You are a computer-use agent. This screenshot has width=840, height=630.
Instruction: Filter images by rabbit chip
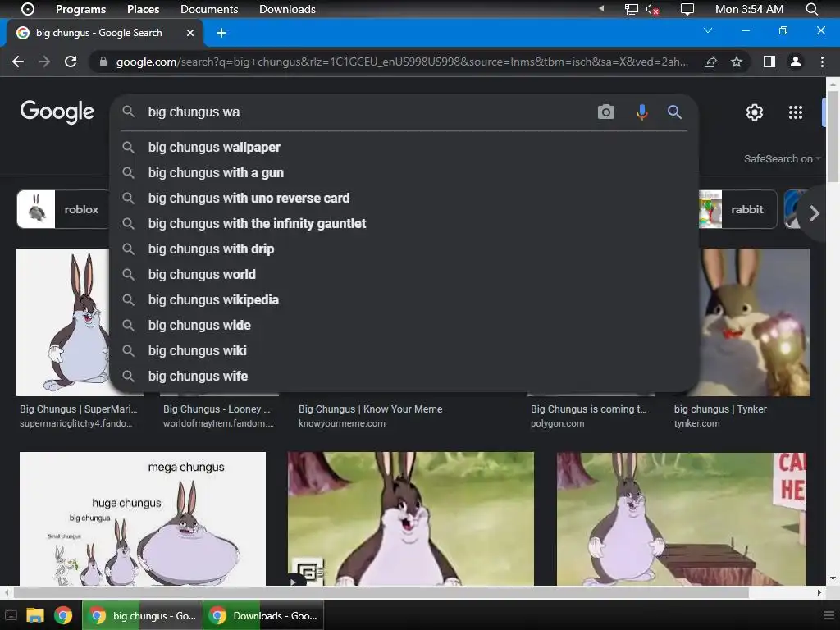pos(737,209)
